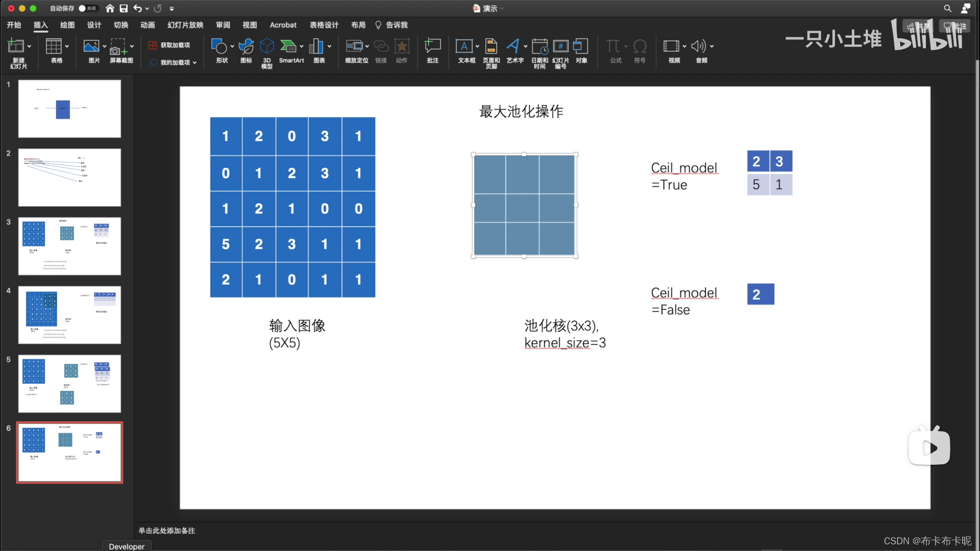Expand the 视频 video dropdown arrow
The image size is (980, 551).
(x=684, y=46)
